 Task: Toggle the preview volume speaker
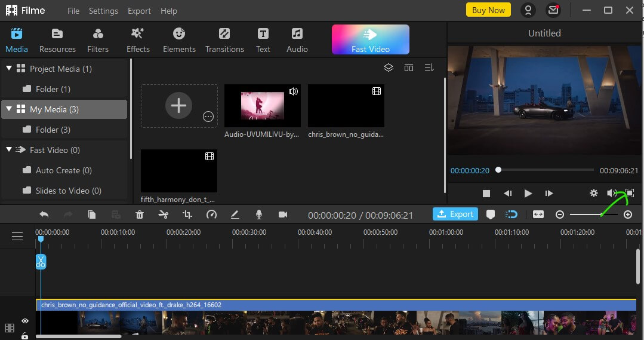click(x=612, y=193)
